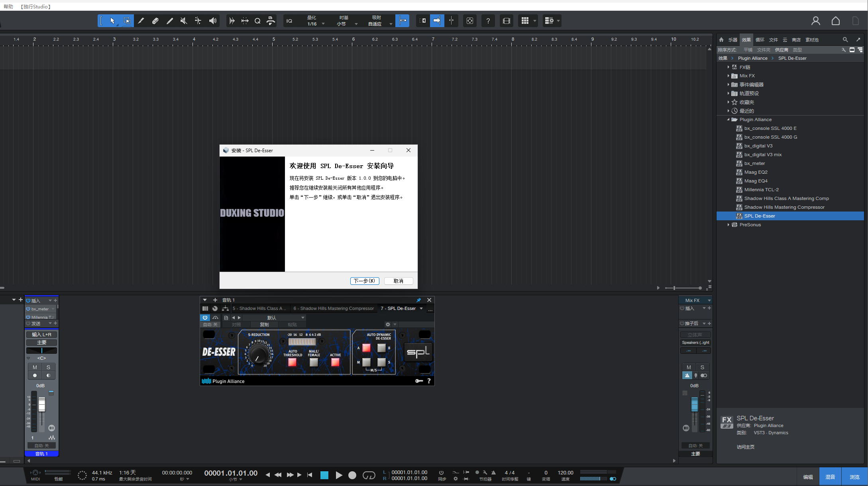Open the 编辑 edit view
This screenshot has width=868, height=486.
coord(808,476)
